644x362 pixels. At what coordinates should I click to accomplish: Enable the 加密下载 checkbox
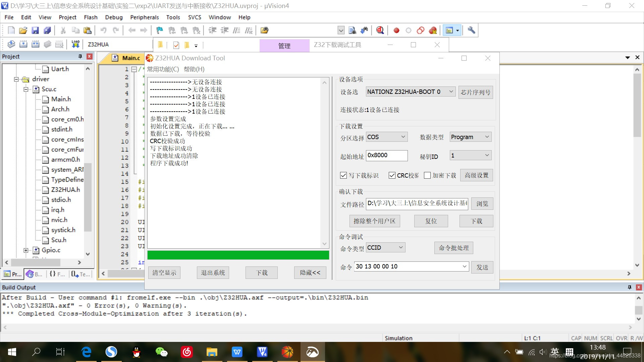pos(427,175)
